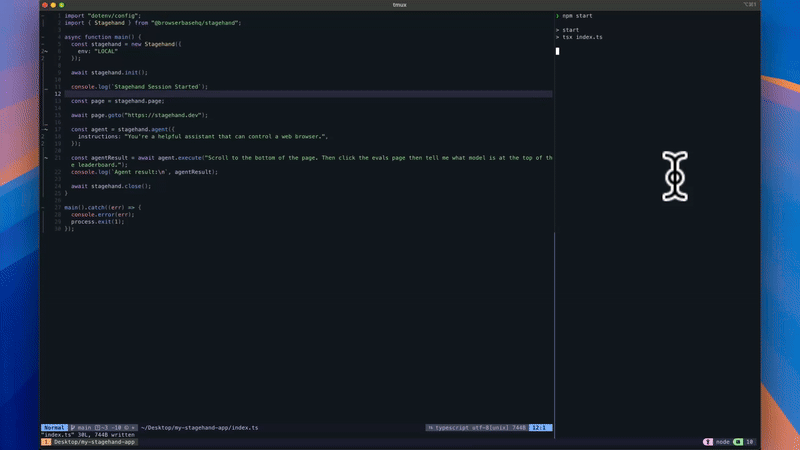Select the Desktop/my-stagehand-app tmux window tab
800x450 pixels.
point(94,442)
